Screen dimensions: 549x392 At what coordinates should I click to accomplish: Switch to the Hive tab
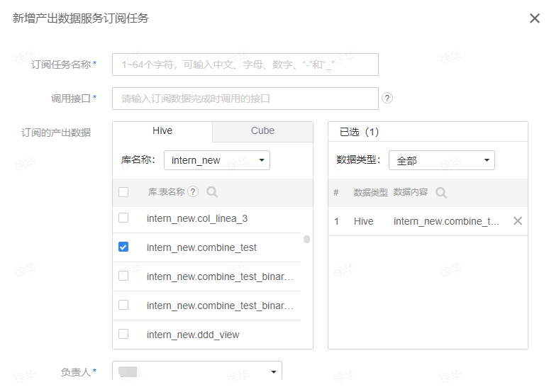pos(162,131)
